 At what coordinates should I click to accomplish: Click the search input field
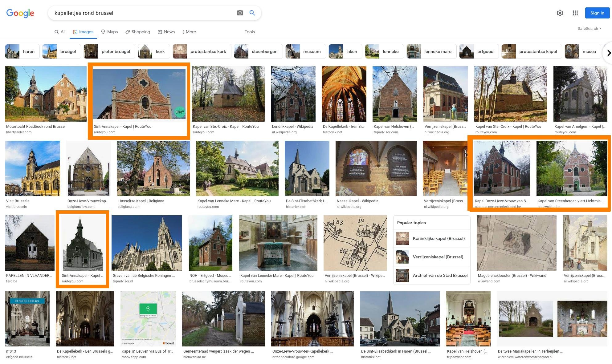click(x=142, y=13)
